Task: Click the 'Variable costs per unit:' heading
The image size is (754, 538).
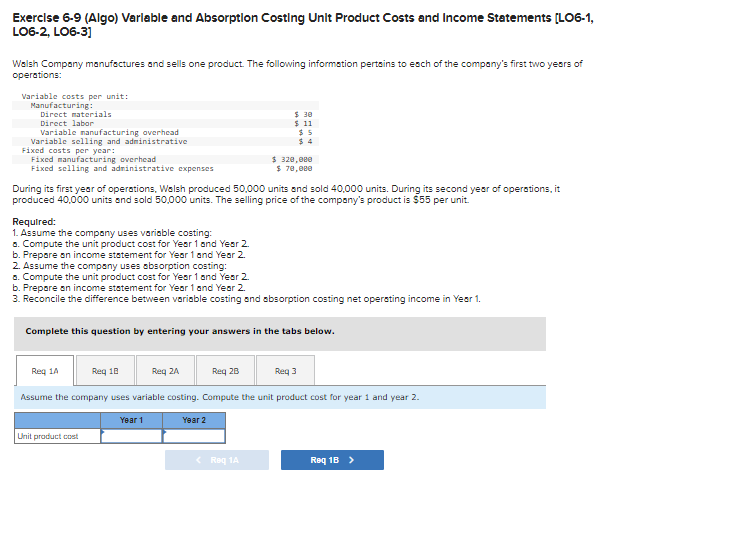Action: (75, 97)
